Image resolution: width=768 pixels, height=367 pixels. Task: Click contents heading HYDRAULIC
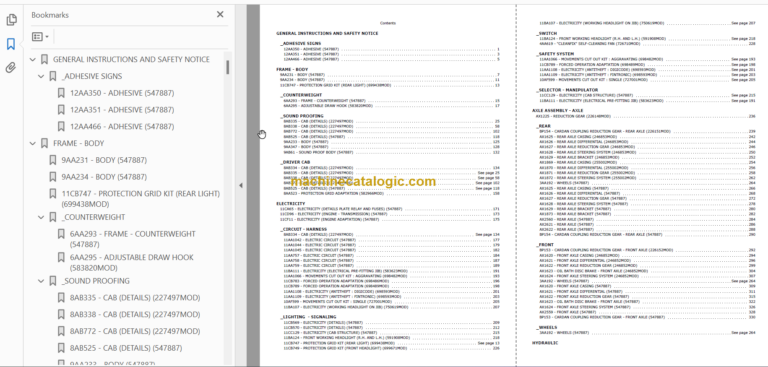(545, 343)
